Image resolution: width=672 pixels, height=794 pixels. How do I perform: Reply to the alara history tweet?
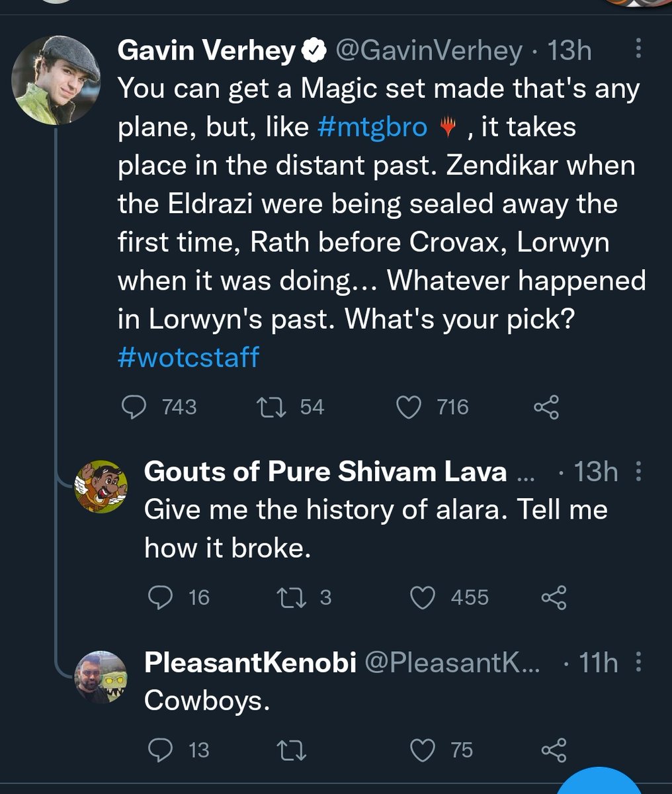[161, 597]
